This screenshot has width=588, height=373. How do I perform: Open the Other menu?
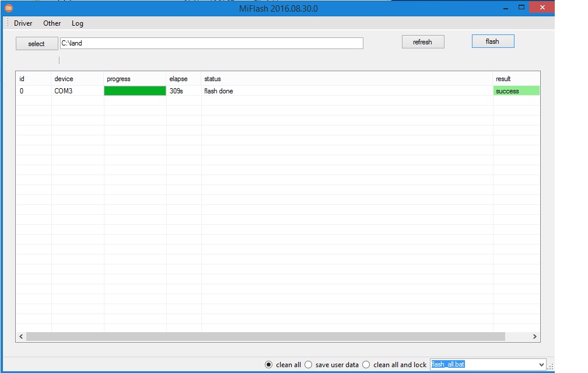(52, 23)
